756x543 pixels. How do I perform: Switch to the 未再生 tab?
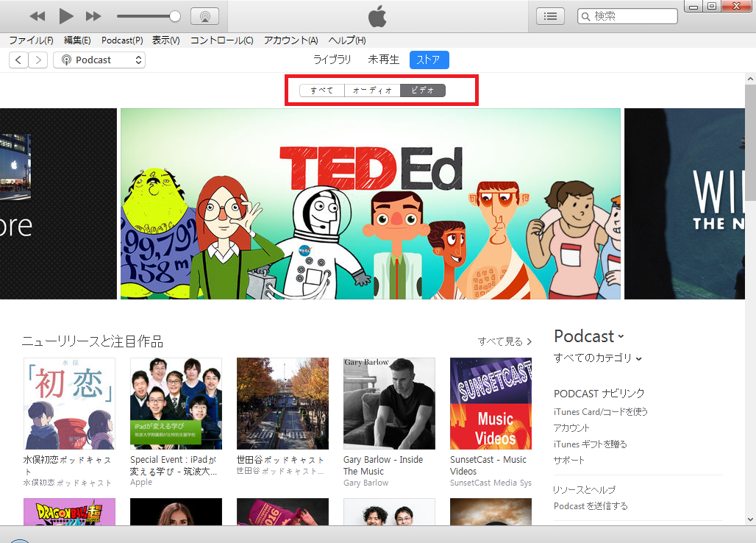pos(384,60)
